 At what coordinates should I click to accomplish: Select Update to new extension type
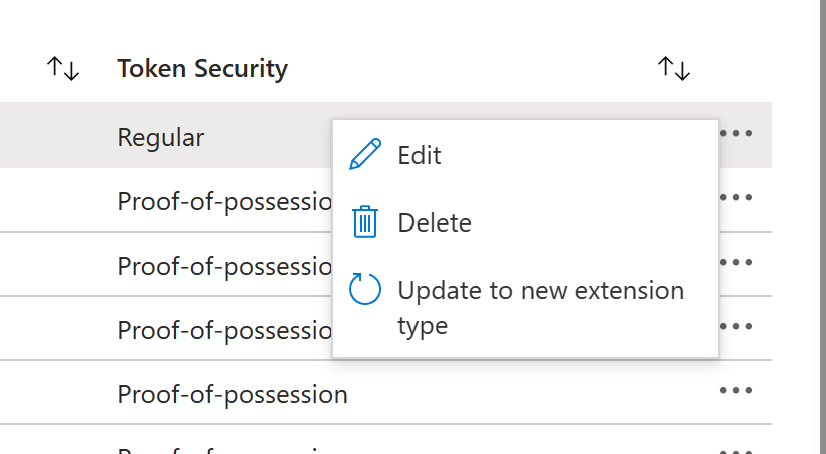coord(540,291)
